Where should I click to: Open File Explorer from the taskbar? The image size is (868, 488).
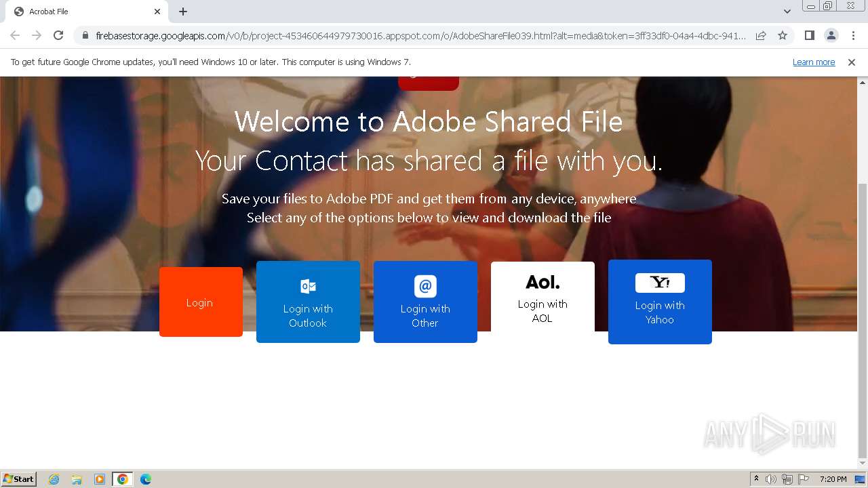tap(77, 479)
